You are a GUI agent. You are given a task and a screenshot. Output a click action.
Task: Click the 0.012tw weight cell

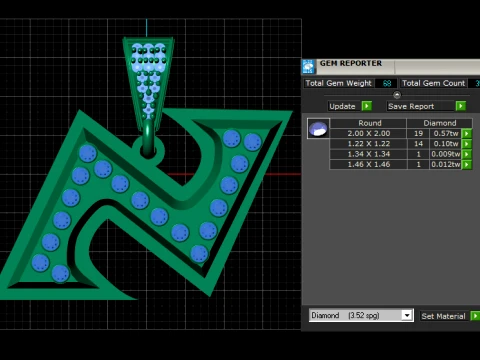click(x=446, y=165)
